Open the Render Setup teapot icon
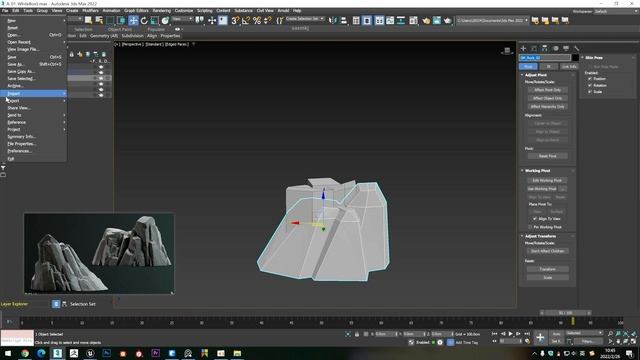 [426, 20]
